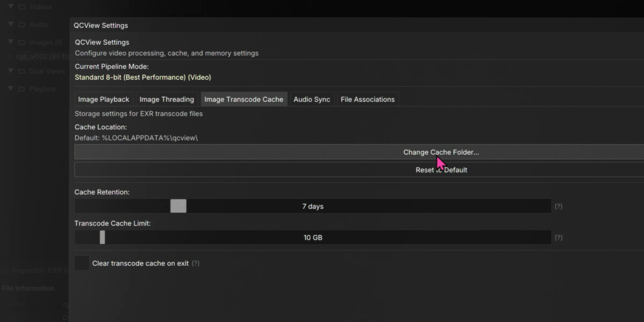Open help for the Cache Retention setting
644x322 pixels.
coord(558,206)
